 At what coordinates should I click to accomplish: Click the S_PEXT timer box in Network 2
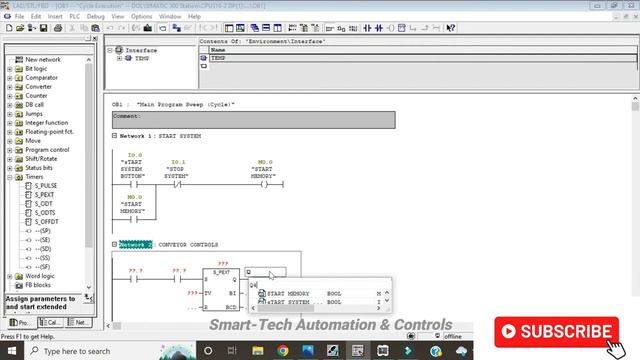(x=221, y=290)
